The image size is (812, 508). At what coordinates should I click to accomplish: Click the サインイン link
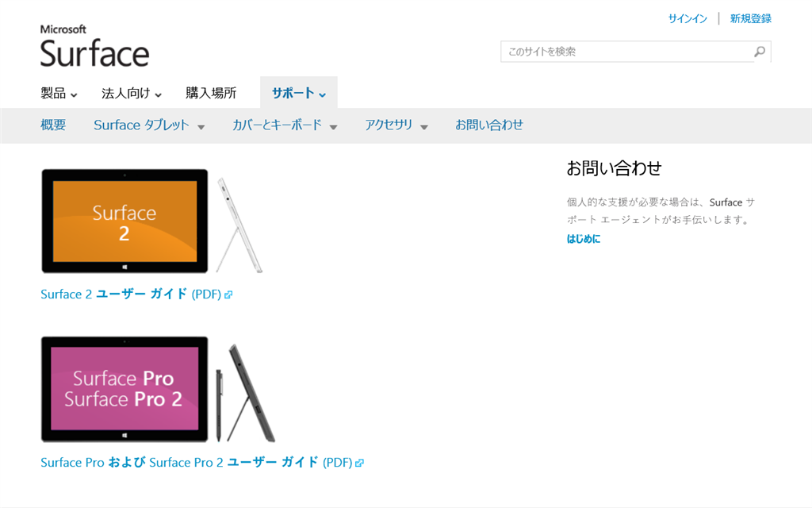[688, 19]
